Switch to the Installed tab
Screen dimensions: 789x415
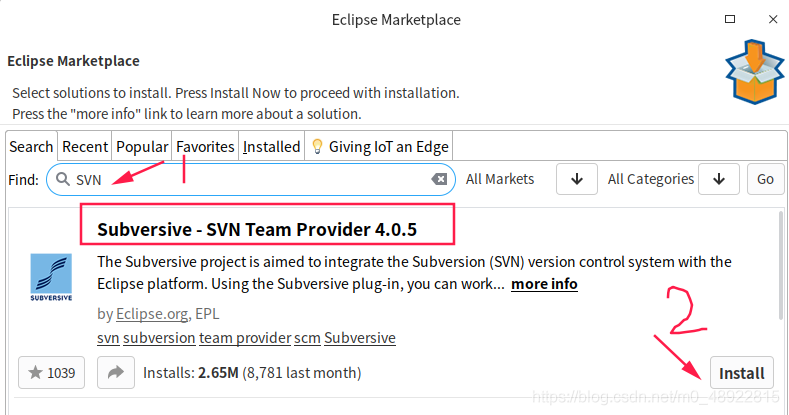click(x=271, y=146)
